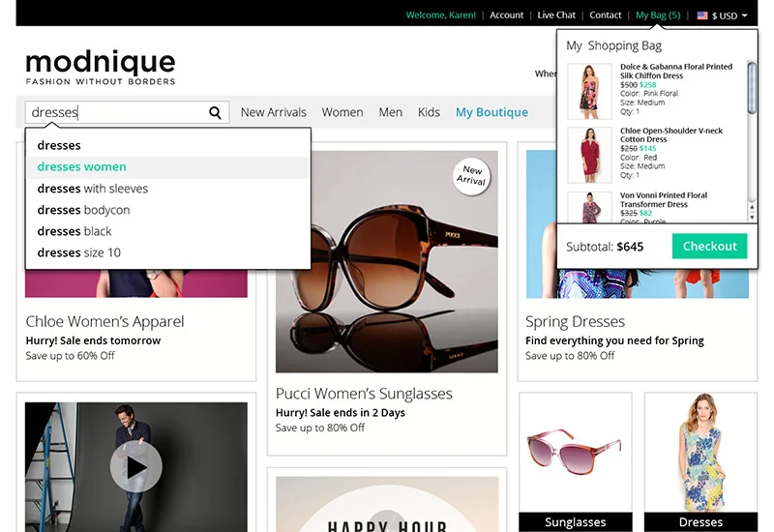The image size is (774, 532).
Task: Open the Men category
Action: coord(391,112)
